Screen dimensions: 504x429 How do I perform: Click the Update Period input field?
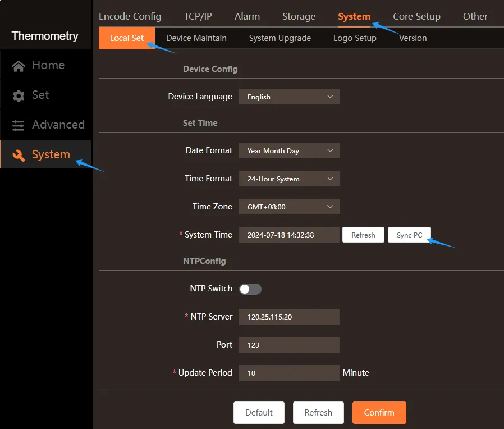289,373
